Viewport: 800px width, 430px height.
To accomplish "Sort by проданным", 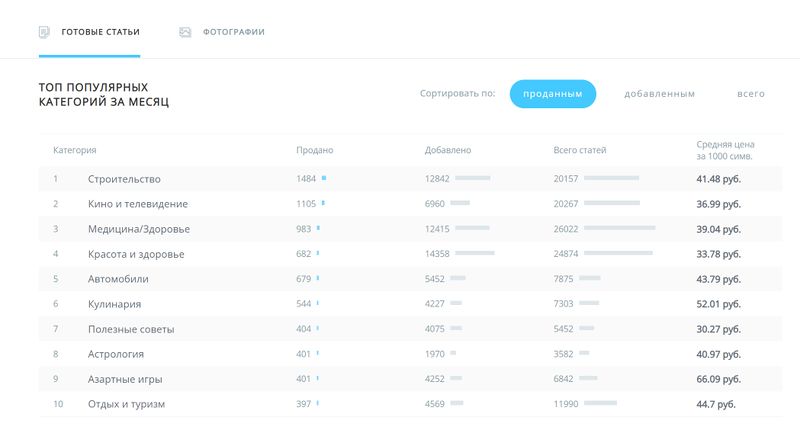I will (x=553, y=94).
